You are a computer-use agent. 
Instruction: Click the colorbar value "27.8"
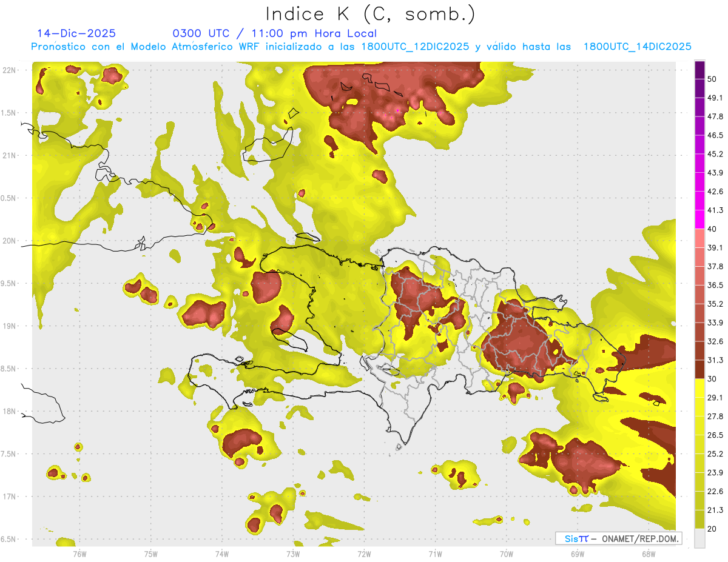pyautogui.click(x=715, y=416)
